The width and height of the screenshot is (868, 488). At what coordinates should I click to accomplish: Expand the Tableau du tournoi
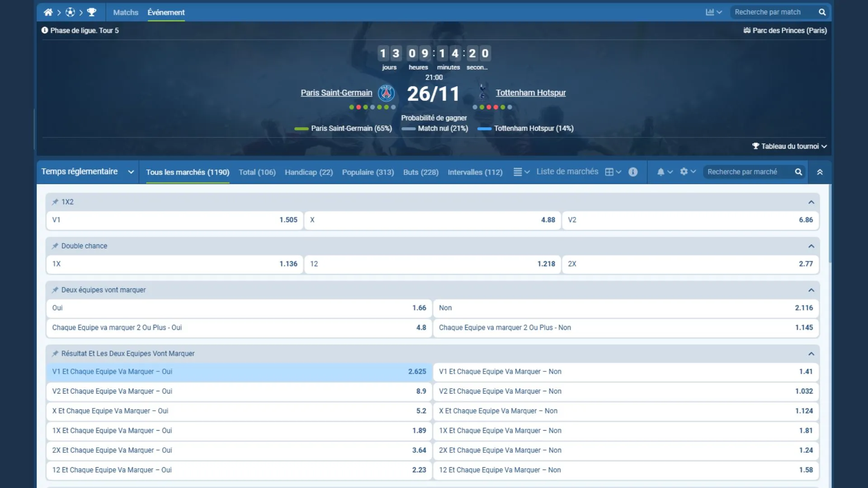[x=789, y=146]
